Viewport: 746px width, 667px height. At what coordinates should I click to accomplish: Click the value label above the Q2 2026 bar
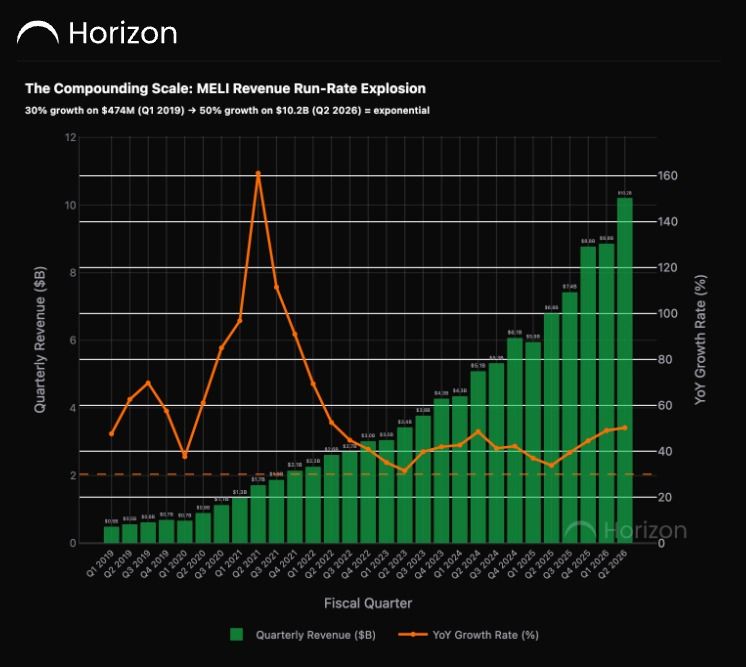point(625,193)
